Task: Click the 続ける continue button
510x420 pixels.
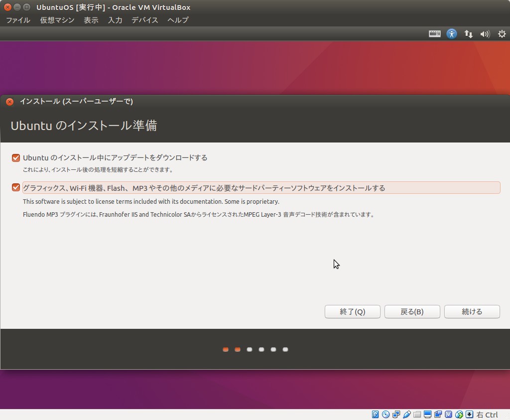Action: coord(472,312)
